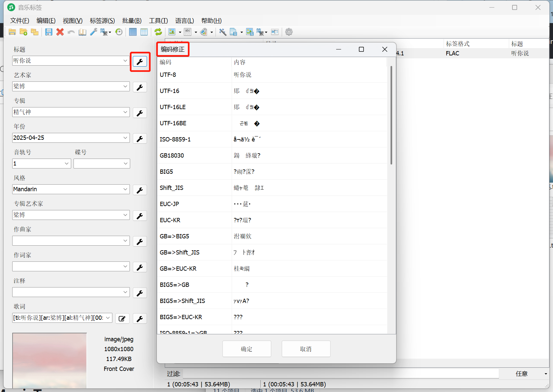Open the settings gear in toolbar
This screenshot has height=392, width=553.
[289, 32]
